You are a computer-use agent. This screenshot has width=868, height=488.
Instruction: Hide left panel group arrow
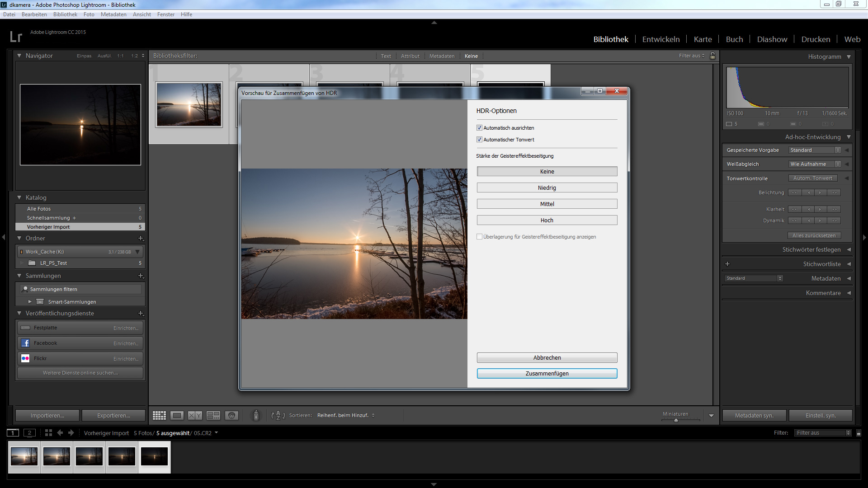coord(4,237)
